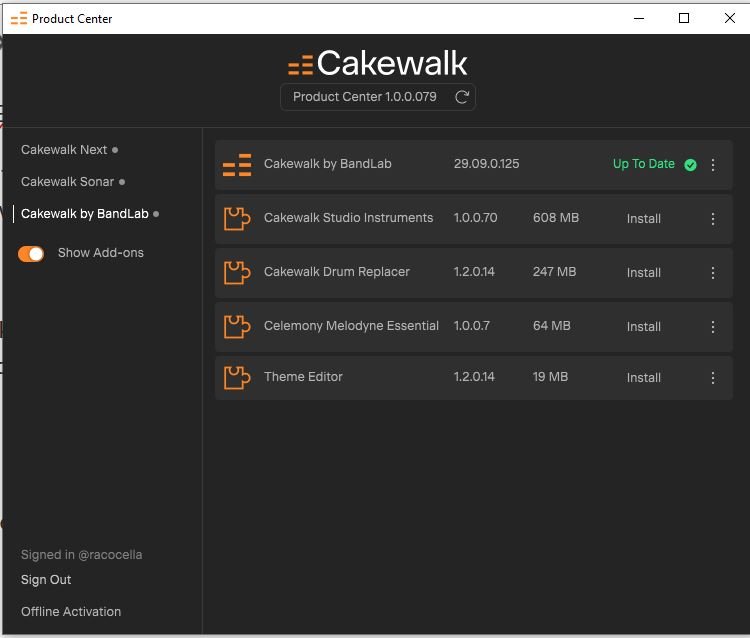Click the 64 MB size value
Viewport: 750px width, 638px height.
point(551,326)
